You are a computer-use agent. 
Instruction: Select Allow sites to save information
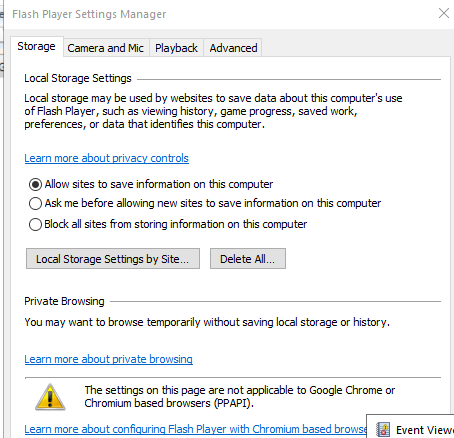(x=35, y=184)
